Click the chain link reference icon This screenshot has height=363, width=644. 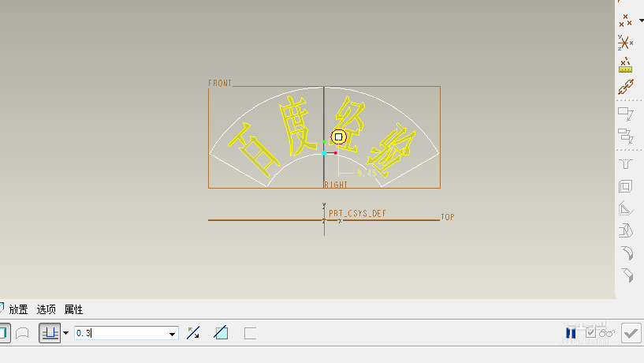point(626,87)
